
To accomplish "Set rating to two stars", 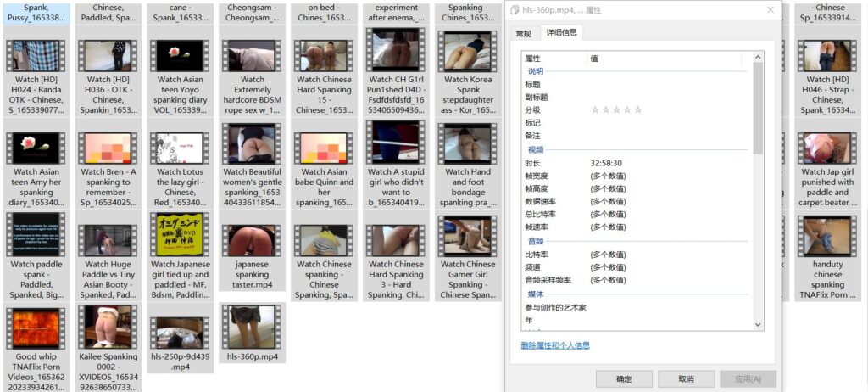I will pos(606,110).
